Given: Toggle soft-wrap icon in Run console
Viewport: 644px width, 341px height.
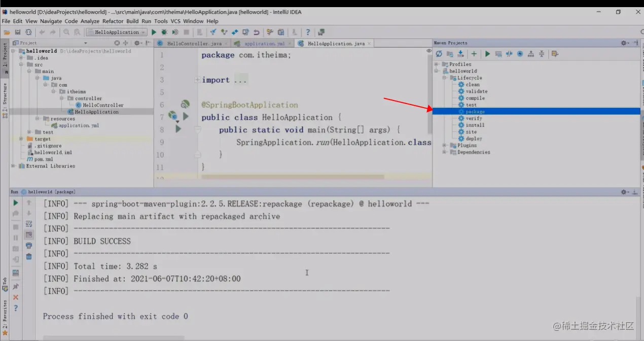Looking at the screenshot, I should point(29,224).
